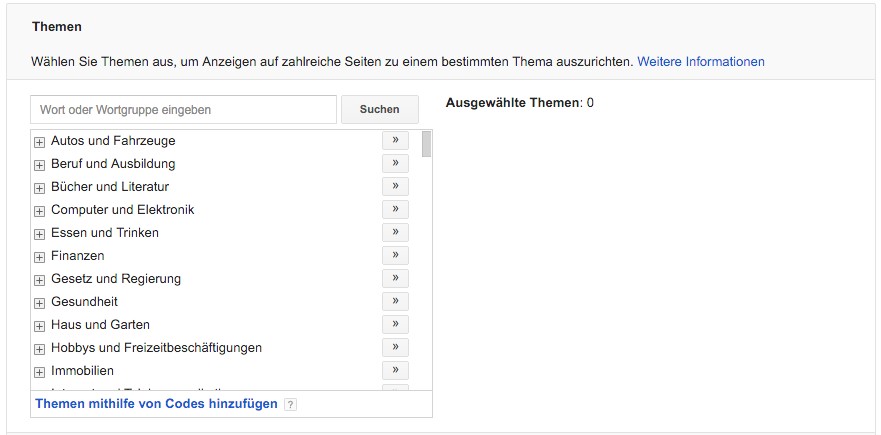
Task: Open the Weitere Informationen link
Action: pyautogui.click(x=701, y=61)
